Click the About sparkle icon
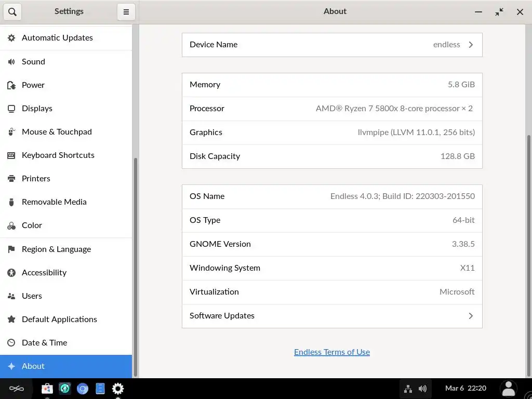532x399 pixels. 11,366
